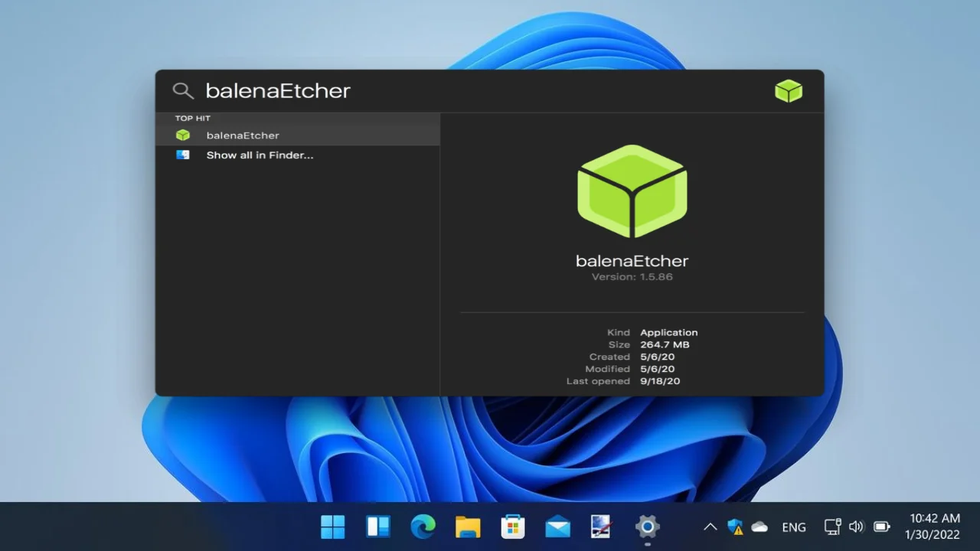Screen dimensions: 980x551
Task: Click the green cube icon in search bar
Action: tap(788, 91)
